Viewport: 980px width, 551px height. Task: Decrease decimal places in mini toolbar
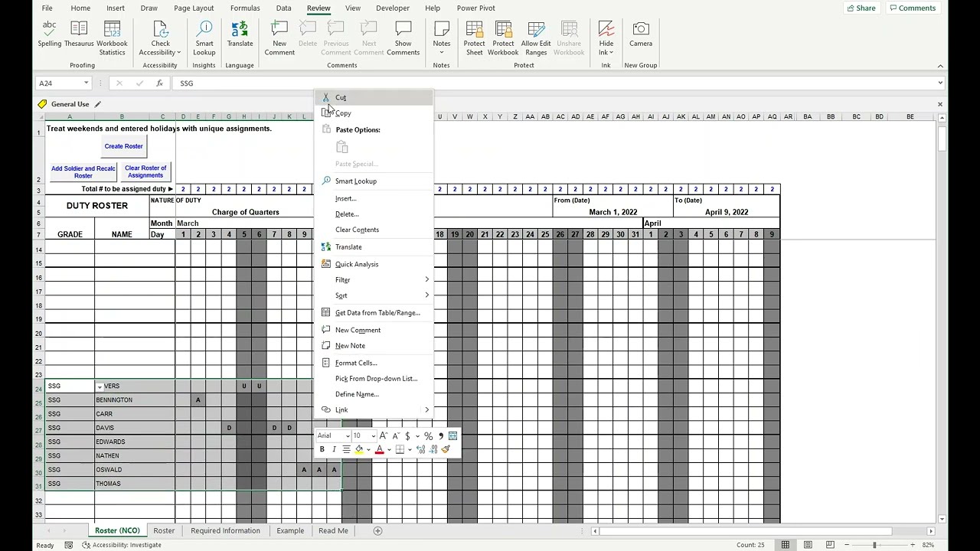(433, 449)
